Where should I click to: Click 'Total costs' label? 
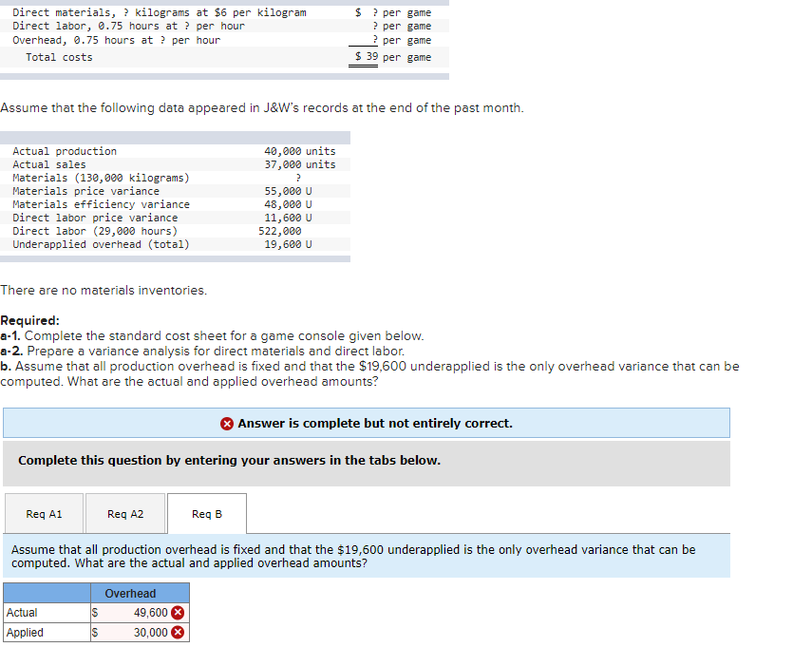[x=59, y=58]
